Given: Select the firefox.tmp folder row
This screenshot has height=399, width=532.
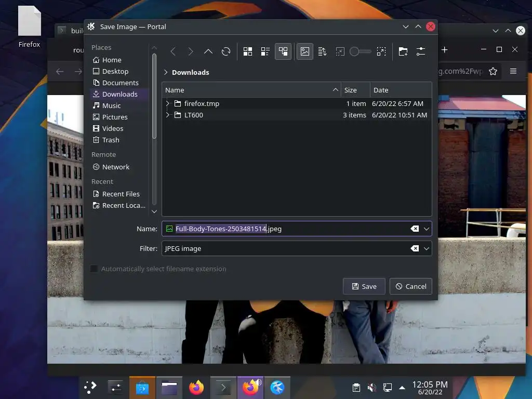Looking at the screenshot, I should pos(297,103).
